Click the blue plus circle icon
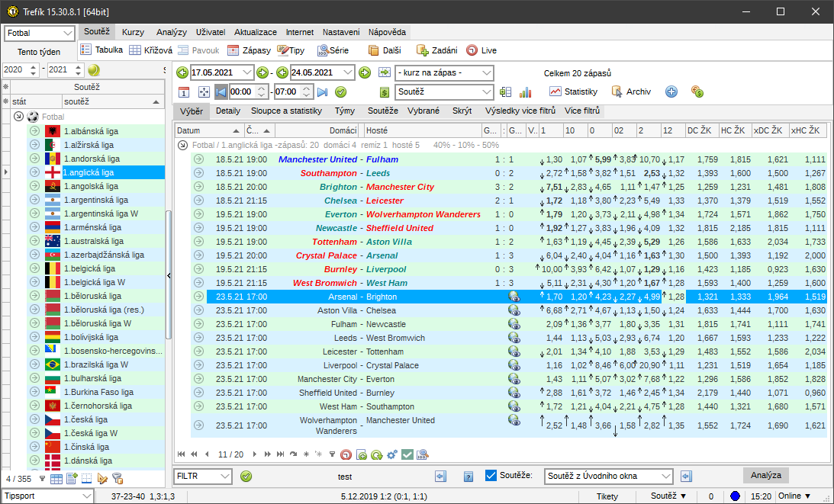The image size is (834, 504). pos(671,91)
